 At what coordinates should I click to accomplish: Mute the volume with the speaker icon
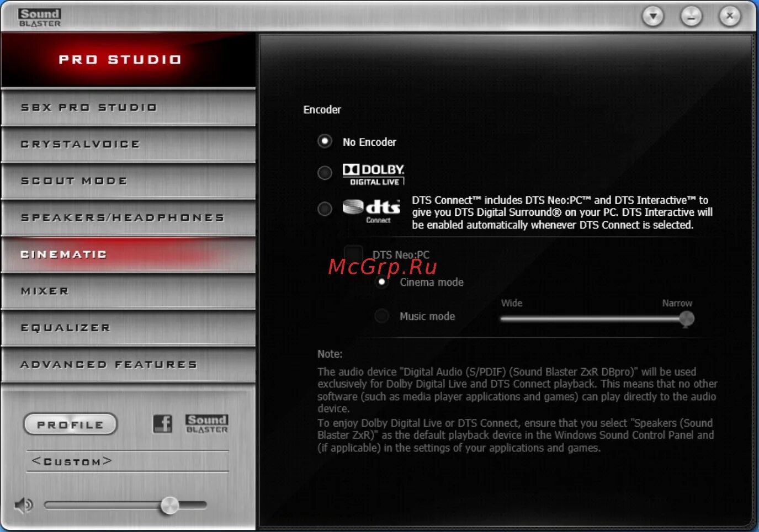pyautogui.click(x=23, y=505)
